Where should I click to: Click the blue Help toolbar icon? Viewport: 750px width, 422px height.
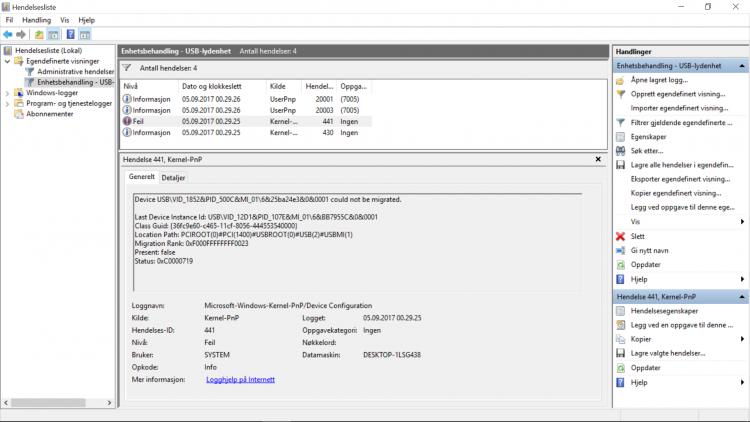[x=71, y=34]
